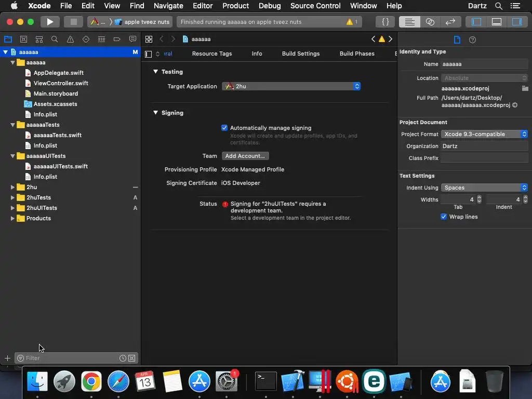Expand the 2huTests folder
The width and height of the screenshot is (532, 399).
pos(12,197)
